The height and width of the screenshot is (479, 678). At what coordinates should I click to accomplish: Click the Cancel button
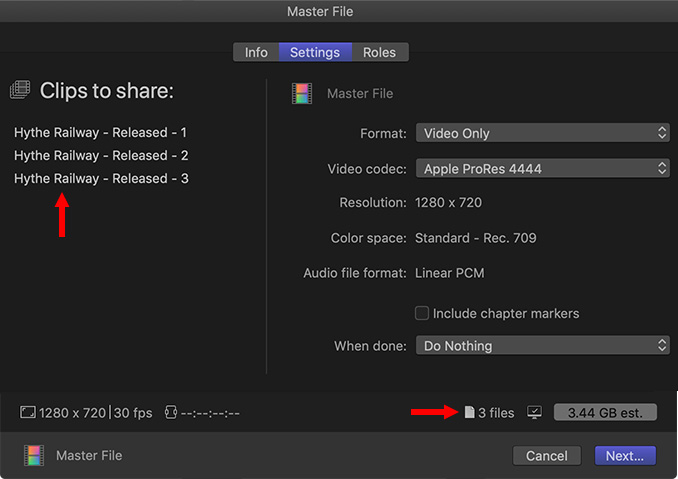(x=547, y=456)
